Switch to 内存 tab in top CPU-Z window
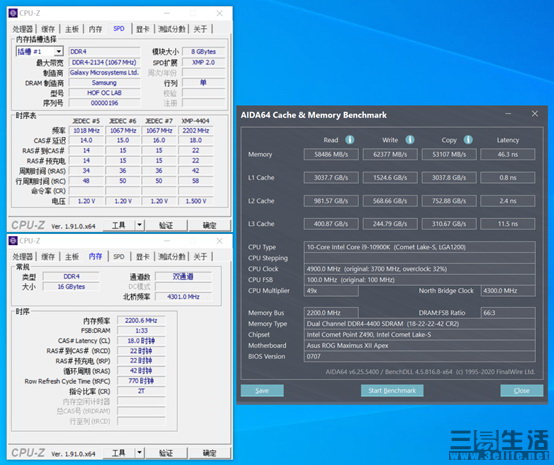The height and width of the screenshot is (465, 554). coord(95,29)
